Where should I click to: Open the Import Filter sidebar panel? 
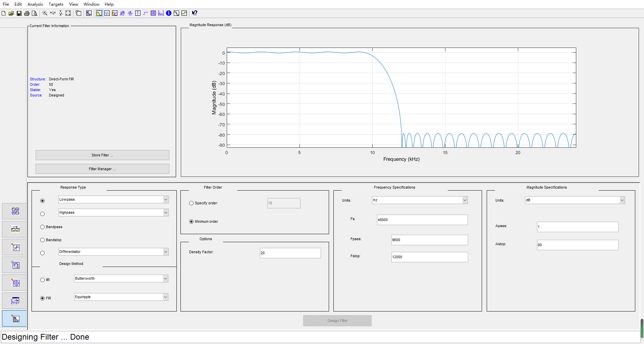pyautogui.click(x=14, y=300)
